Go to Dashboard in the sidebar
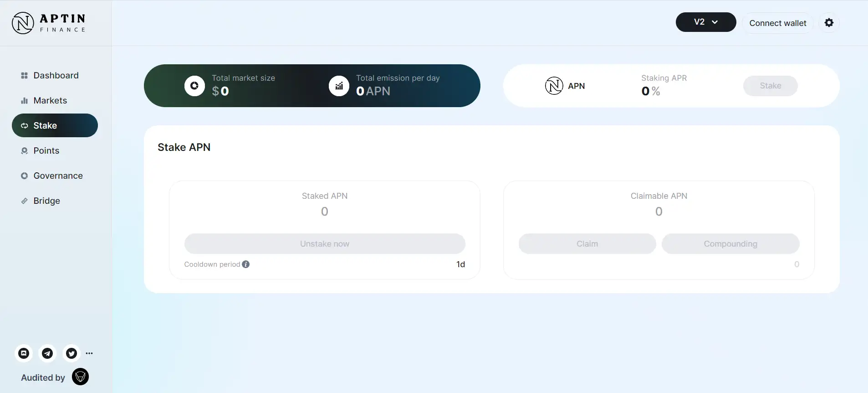Viewport: 868px width, 393px height. tap(56, 76)
